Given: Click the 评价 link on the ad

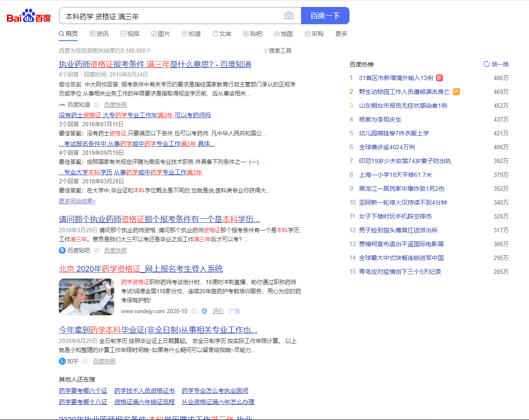Looking at the screenshot, I should (x=218, y=311).
